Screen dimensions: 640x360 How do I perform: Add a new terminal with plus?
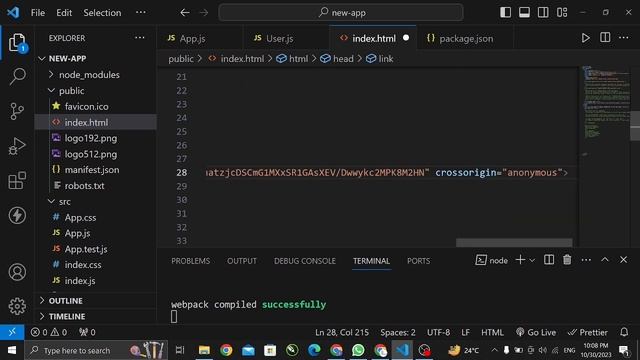[x=520, y=260]
